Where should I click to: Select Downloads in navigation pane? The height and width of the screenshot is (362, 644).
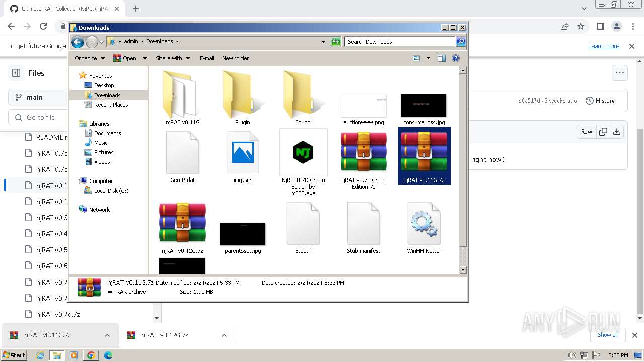(x=107, y=95)
